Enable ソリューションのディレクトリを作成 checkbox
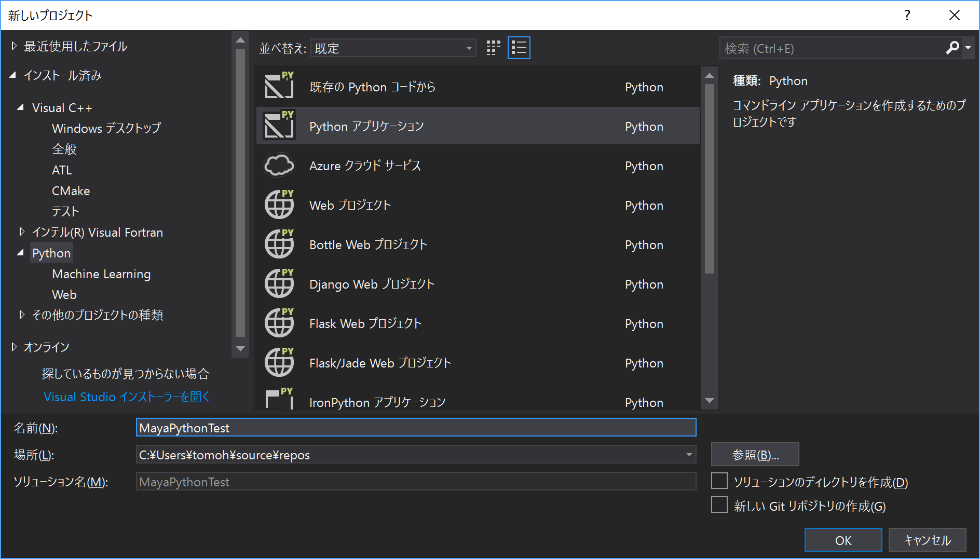Screen dimensions: 980x559 [x=719, y=481]
